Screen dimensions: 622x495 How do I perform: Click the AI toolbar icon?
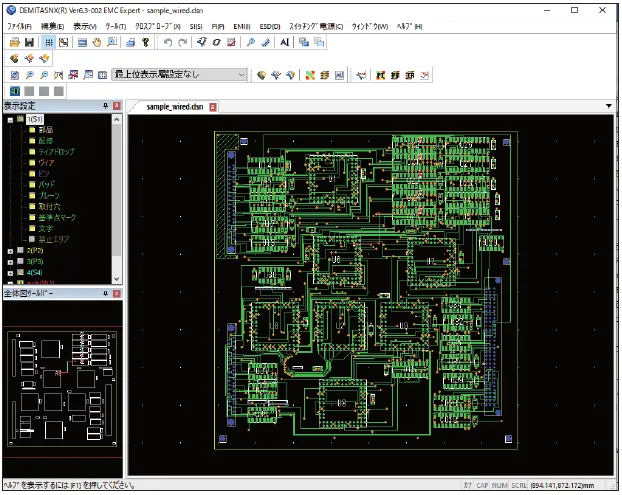284,42
